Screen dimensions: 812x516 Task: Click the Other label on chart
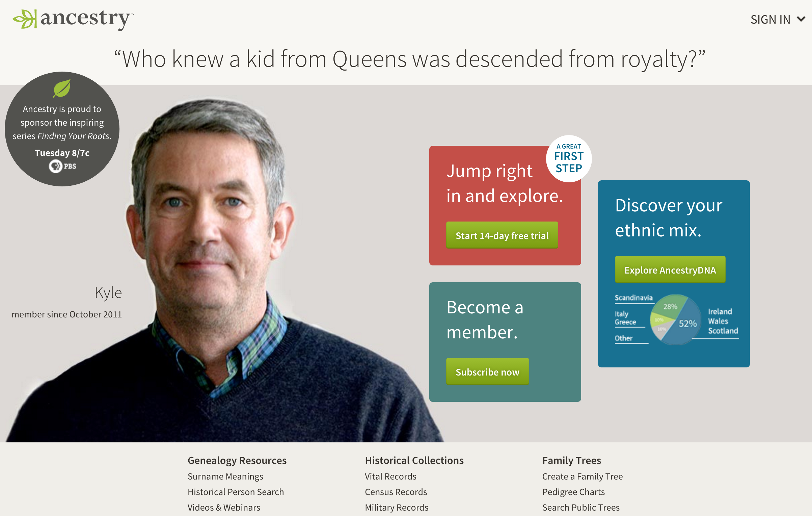(x=623, y=338)
